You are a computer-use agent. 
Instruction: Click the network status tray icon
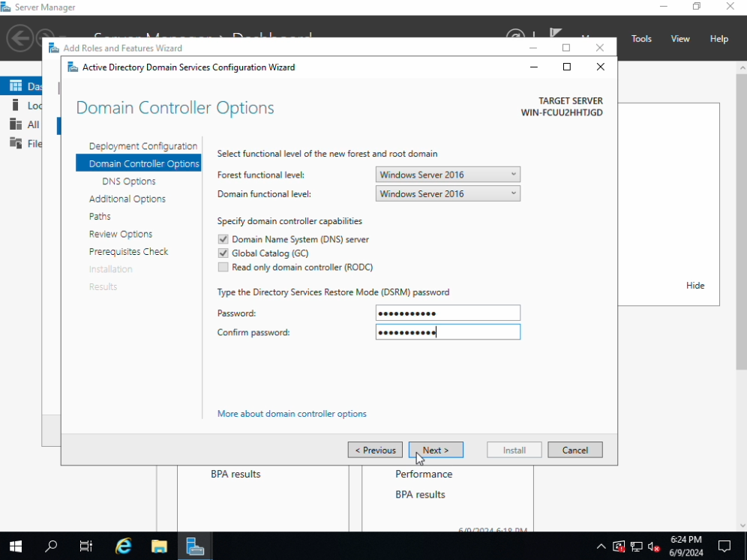tap(637, 547)
